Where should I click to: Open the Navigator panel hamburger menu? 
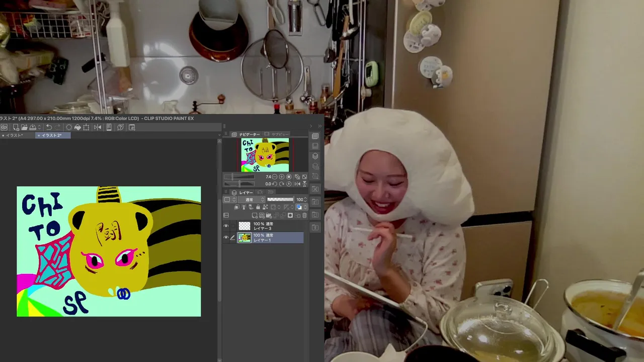pyautogui.click(x=225, y=134)
